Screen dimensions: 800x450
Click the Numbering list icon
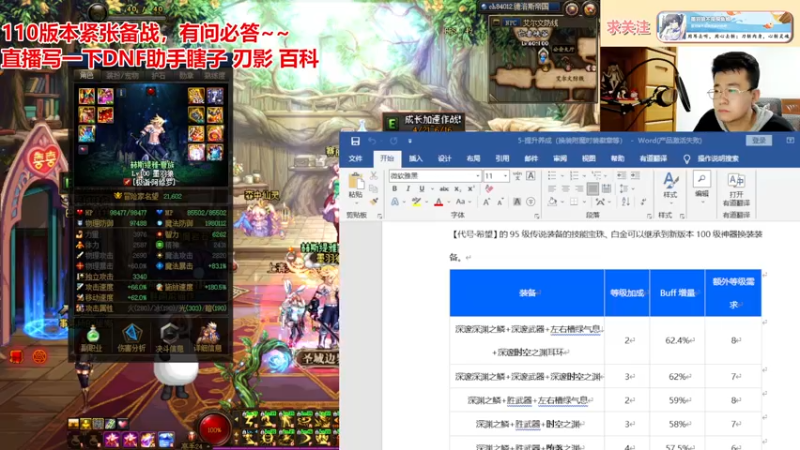click(574, 176)
